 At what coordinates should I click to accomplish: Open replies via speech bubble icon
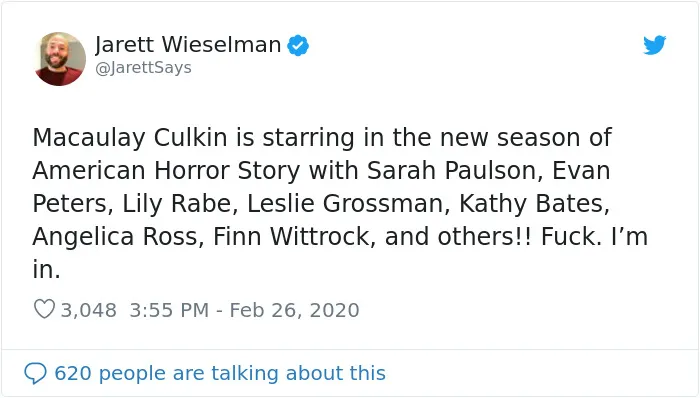pyautogui.click(x=35, y=373)
